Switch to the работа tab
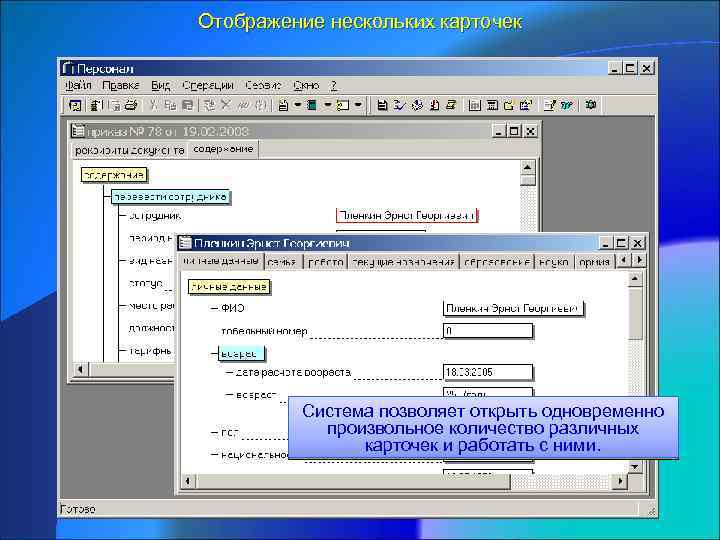The width and height of the screenshot is (720, 540). coord(325,262)
